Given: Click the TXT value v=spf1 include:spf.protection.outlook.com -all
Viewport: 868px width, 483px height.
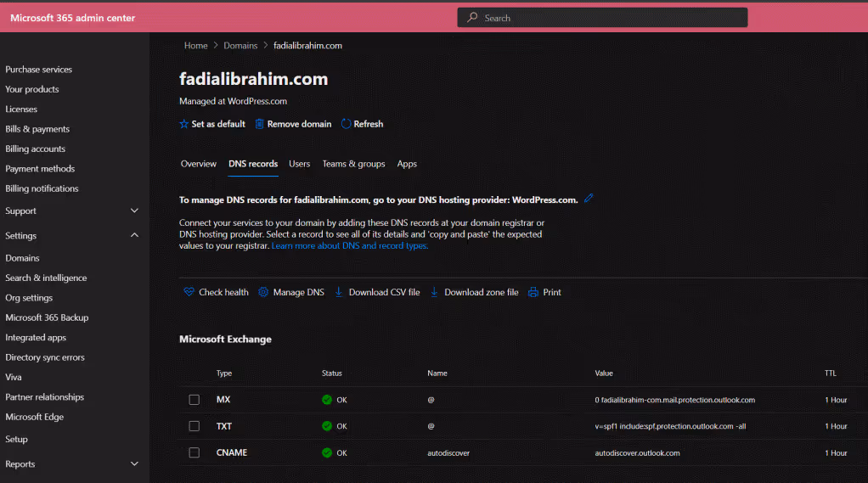Looking at the screenshot, I should click(x=670, y=426).
